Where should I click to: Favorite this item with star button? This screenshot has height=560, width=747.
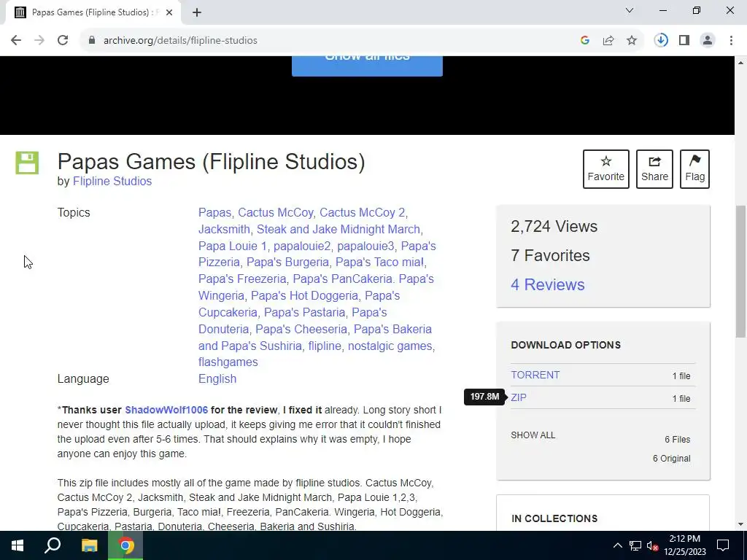(x=606, y=169)
